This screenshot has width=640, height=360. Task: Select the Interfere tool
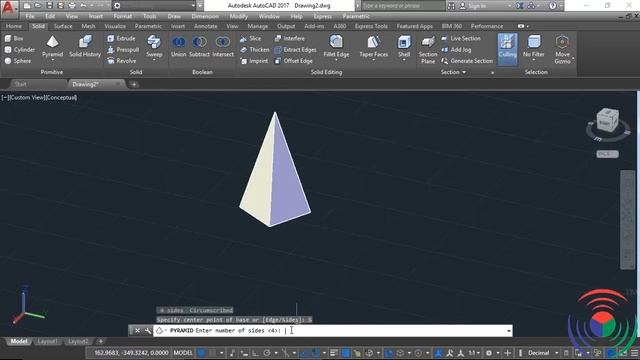tap(289, 38)
